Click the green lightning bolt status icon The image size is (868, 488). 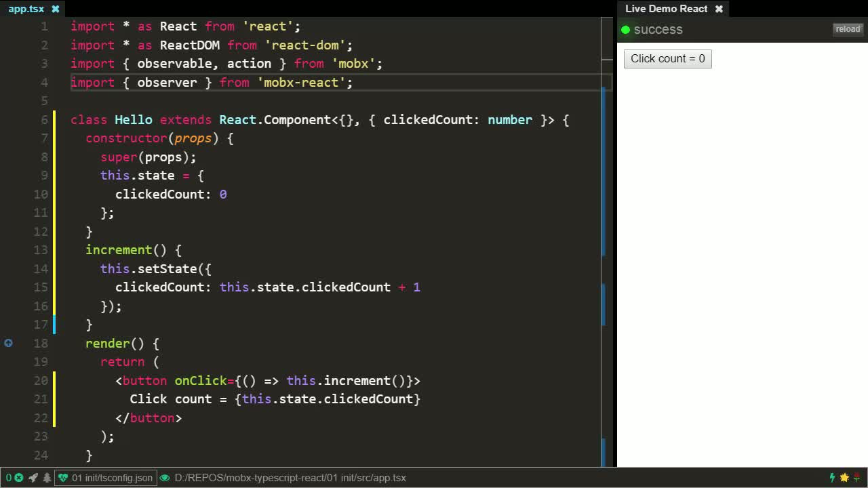tap(832, 478)
